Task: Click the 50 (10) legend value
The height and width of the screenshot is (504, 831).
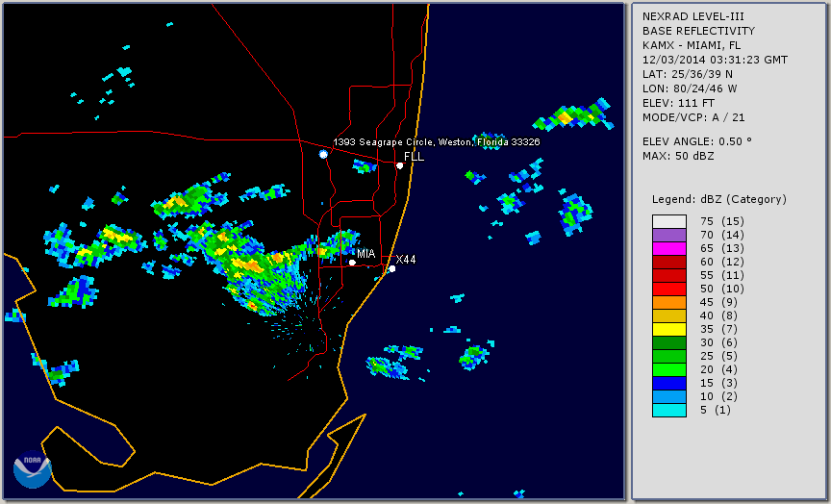Action: tap(721, 289)
